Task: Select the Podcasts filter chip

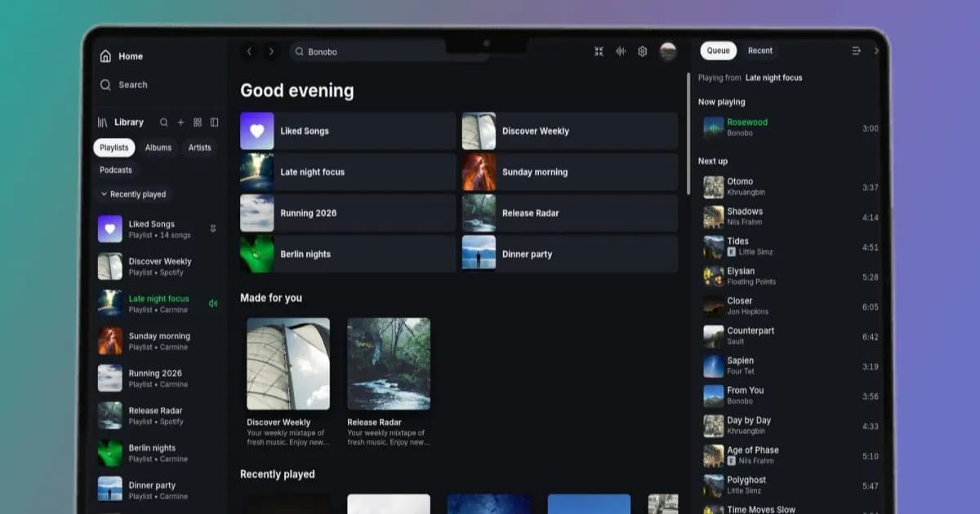Action: pyautogui.click(x=116, y=171)
